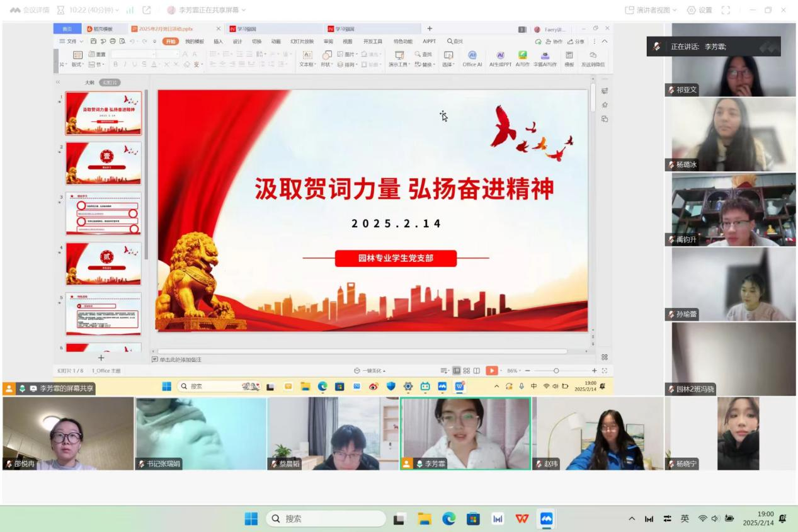
Task: Start slideshow with orange play button
Action: 491,371
